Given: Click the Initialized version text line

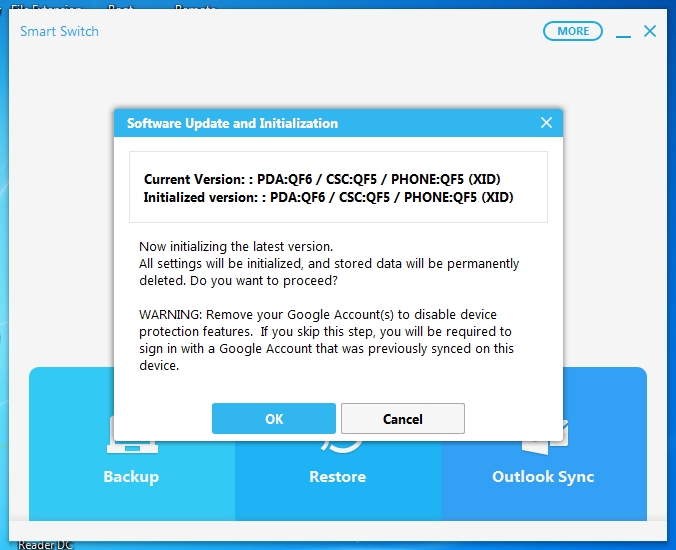Looking at the screenshot, I should point(329,197).
